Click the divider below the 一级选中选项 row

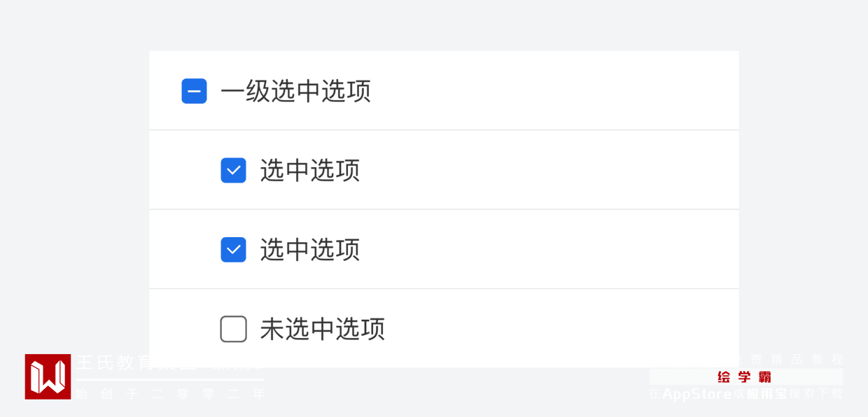(444, 130)
